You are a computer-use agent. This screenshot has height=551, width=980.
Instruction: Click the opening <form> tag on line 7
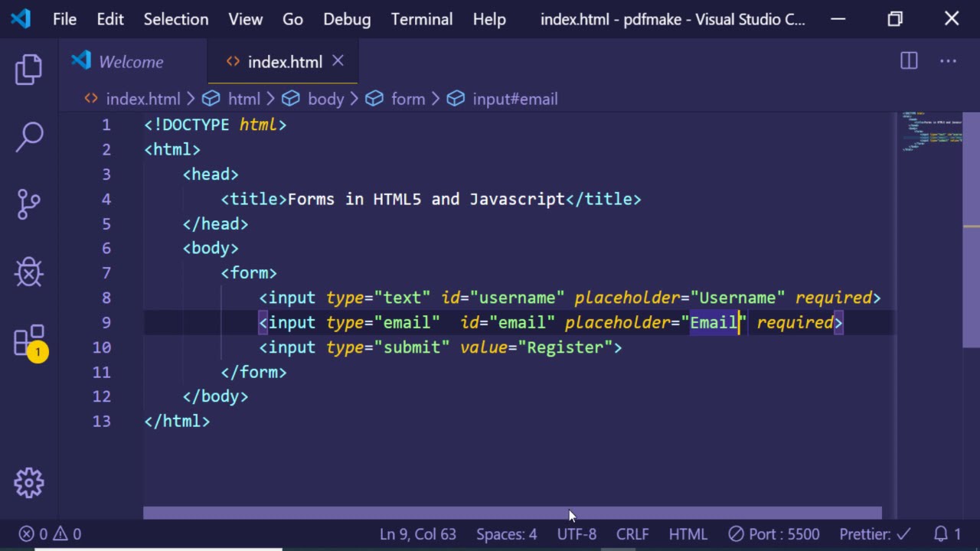coord(249,273)
